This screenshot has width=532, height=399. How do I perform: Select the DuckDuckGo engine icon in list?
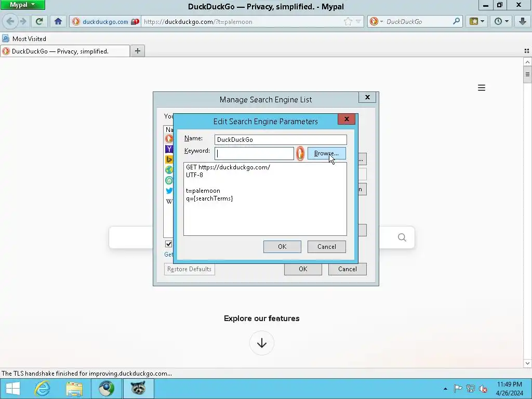(169, 138)
